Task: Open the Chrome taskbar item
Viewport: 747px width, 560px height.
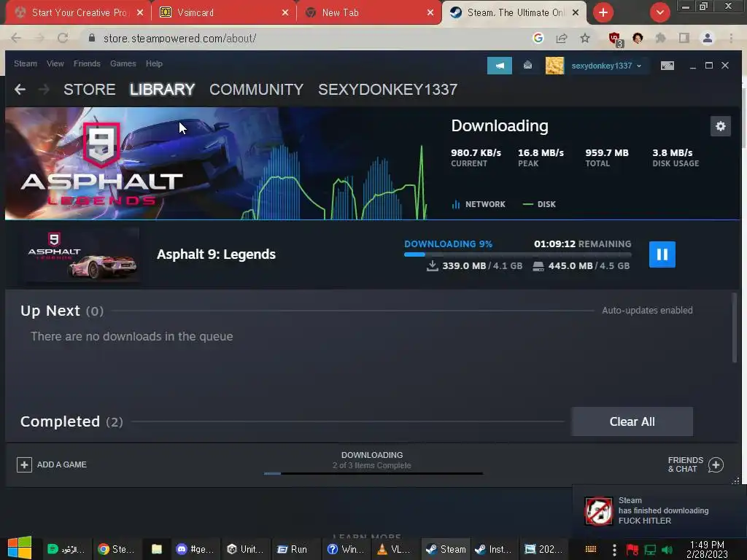Action: point(116,549)
